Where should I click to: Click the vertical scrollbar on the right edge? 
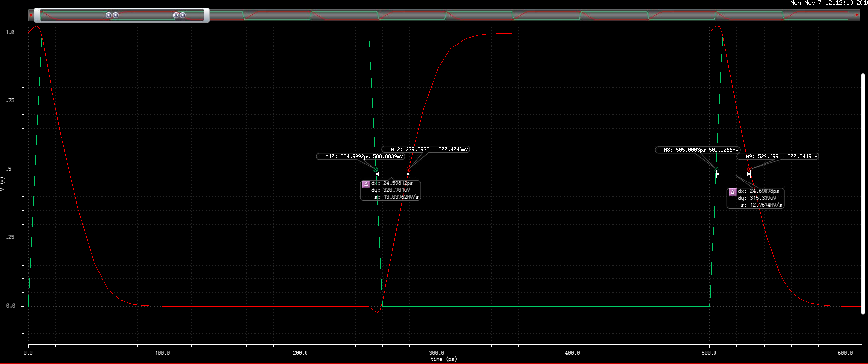[863, 193]
